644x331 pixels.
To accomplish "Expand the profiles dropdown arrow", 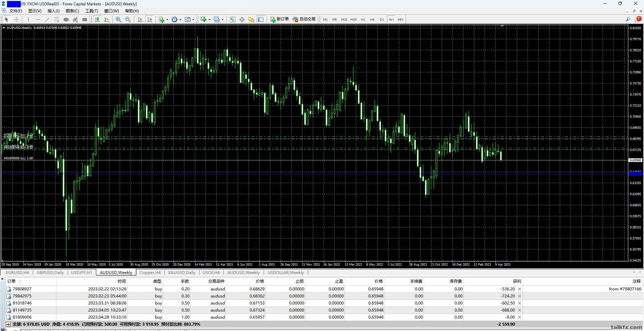I will point(222,19).
